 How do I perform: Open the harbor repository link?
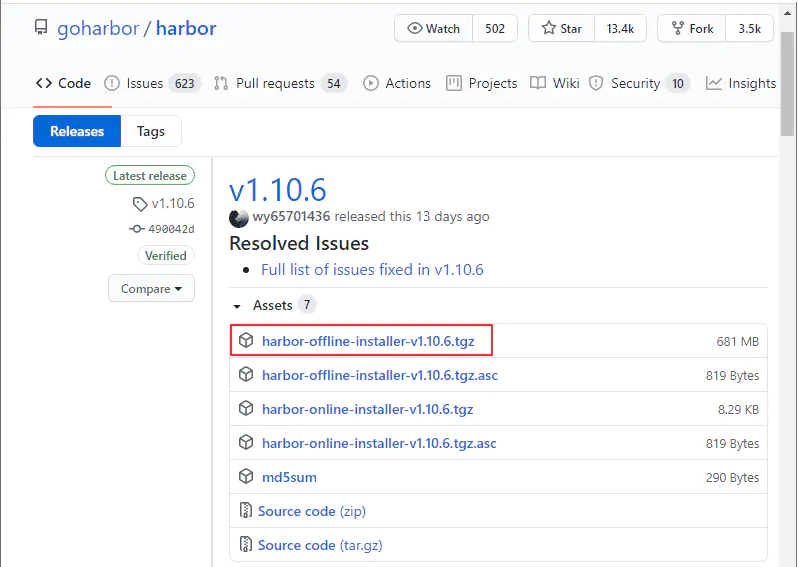pos(186,29)
